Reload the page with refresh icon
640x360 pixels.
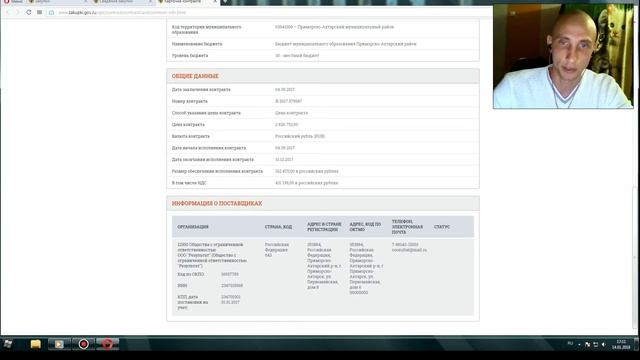29,12
